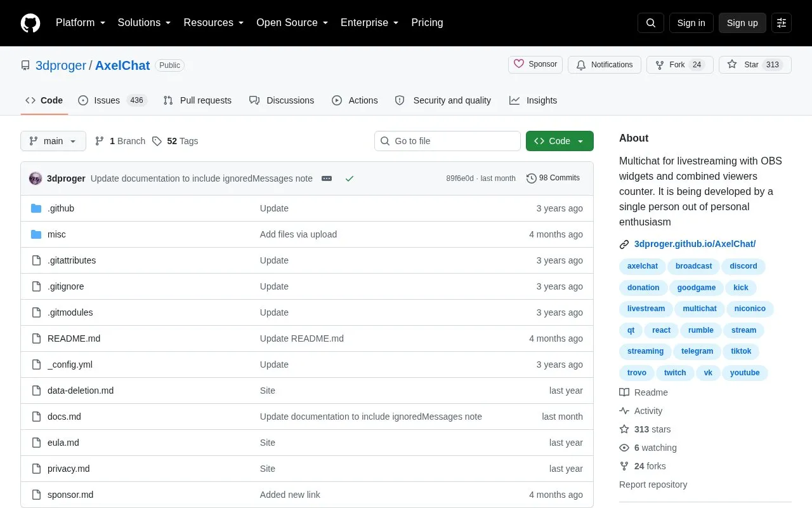This screenshot has width=812, height=508.
Task: Click the search magnifier icon
Action: coord(651,23)
